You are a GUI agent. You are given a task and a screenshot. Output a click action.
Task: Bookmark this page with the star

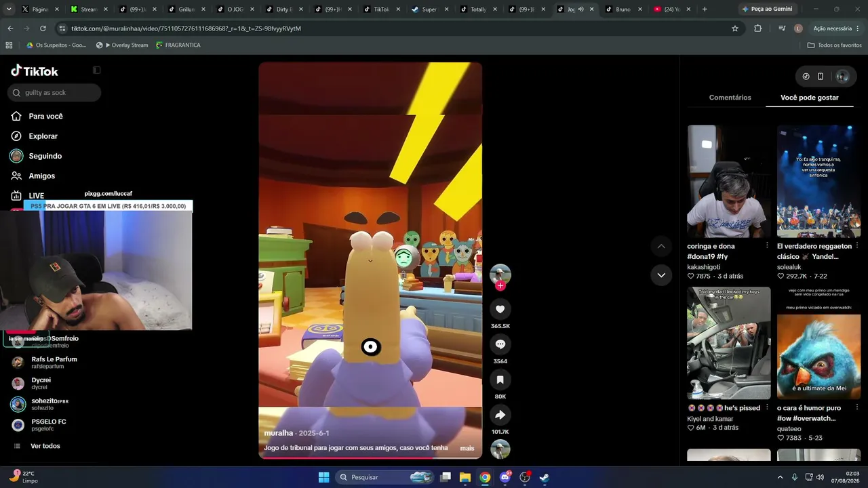coord(734,28)
